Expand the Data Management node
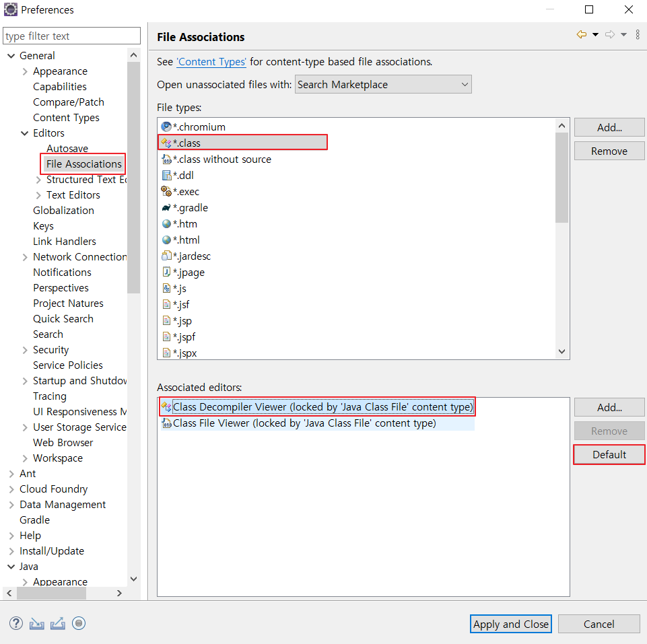The height and width of the screenshot is (644, 647). click(11, 505)
